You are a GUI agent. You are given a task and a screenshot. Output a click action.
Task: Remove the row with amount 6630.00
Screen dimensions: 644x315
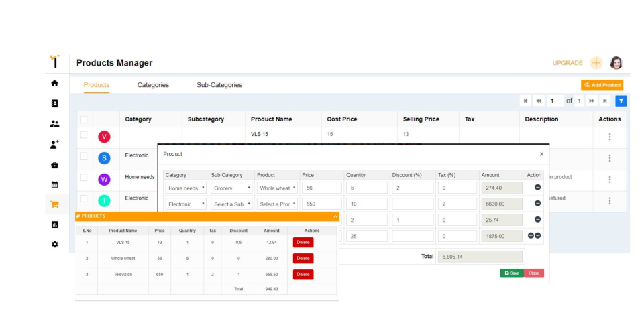[x=537, y=203]
